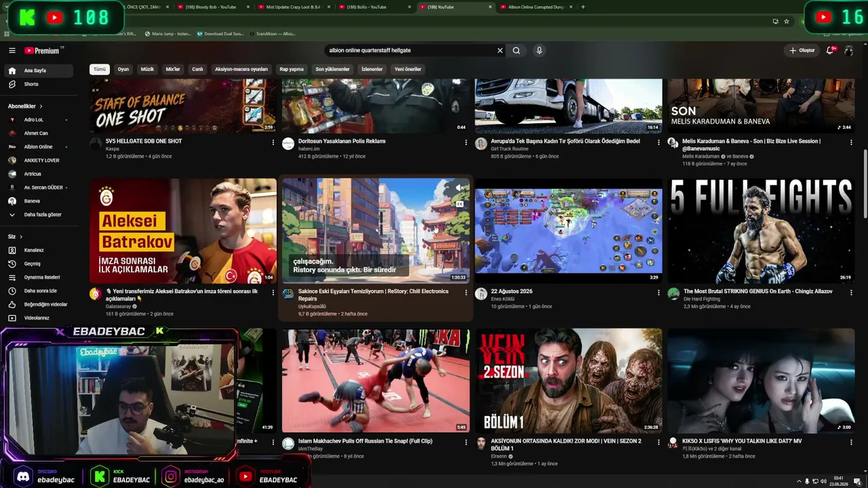Open more options for 22 Ağustos 2026 video

pos(658,293)
